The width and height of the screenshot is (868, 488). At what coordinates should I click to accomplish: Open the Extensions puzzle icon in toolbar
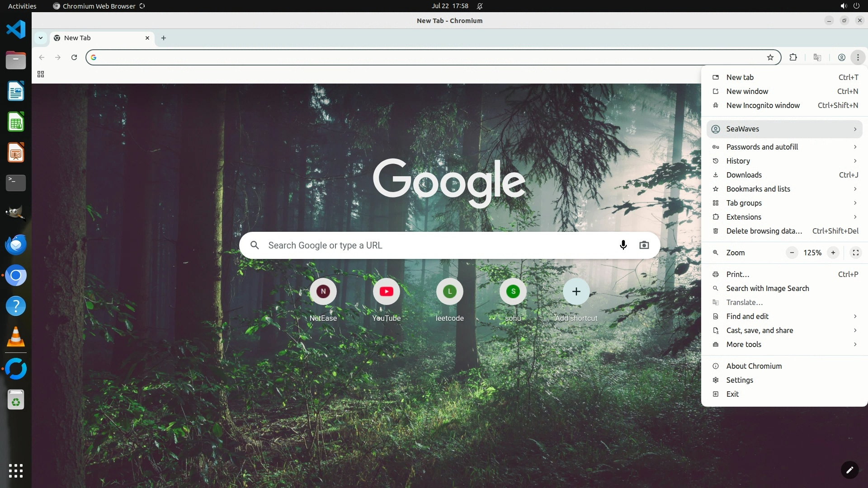[793, 57]
